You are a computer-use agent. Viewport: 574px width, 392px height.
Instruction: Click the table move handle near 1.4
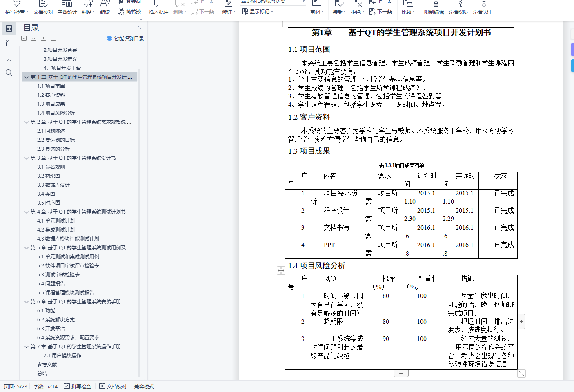(281, 270)
